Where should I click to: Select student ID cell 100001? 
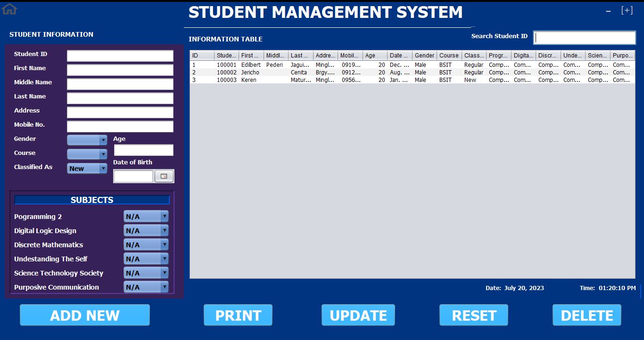(x=227, y=65)
